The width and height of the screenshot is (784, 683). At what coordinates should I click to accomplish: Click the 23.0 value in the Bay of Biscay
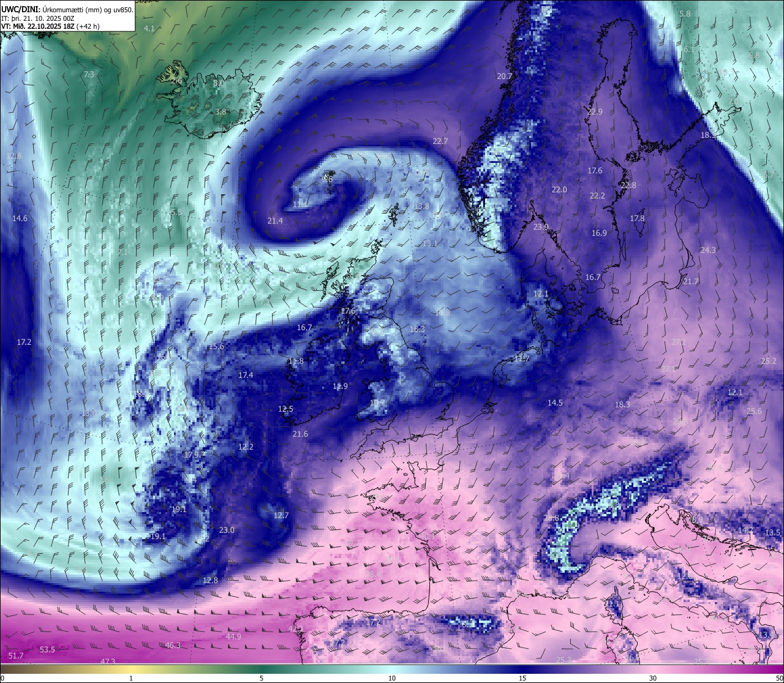click(x=227, y=530)
